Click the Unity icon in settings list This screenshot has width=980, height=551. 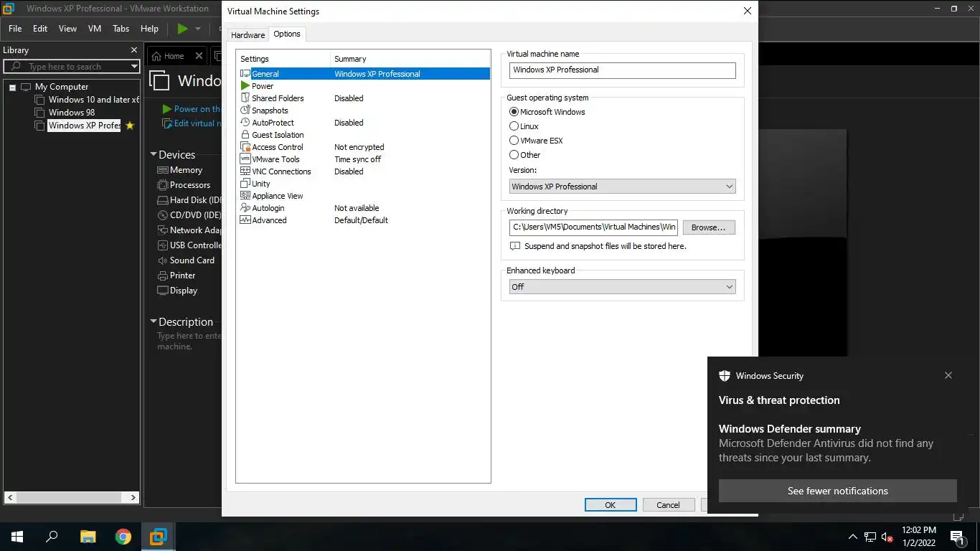pyautogui.click(x=245, y=184)
